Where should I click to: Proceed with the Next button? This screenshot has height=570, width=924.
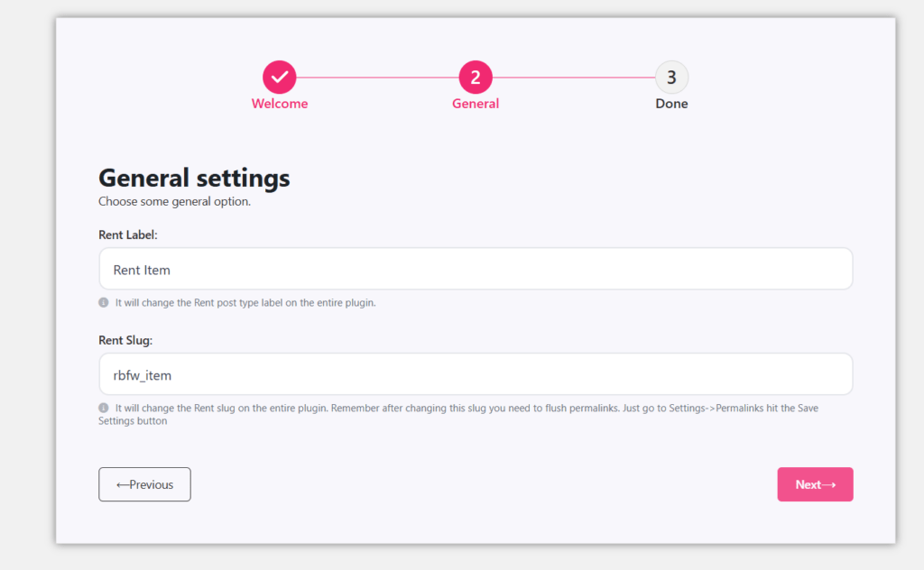(x=815, y=484)
